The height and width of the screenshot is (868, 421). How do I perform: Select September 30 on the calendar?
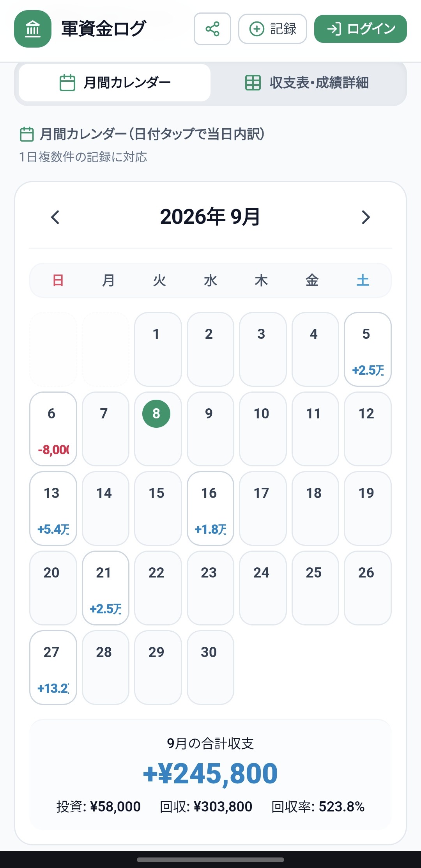[210, 668]
